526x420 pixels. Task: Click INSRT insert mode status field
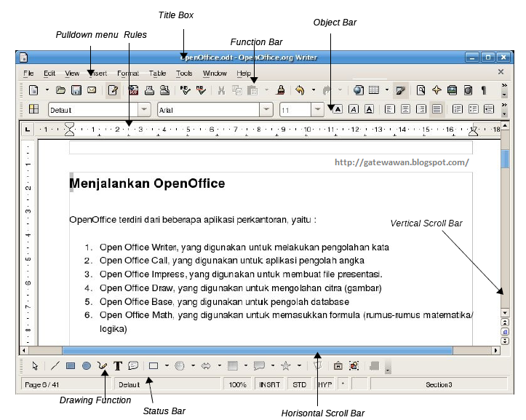[269, 384]
